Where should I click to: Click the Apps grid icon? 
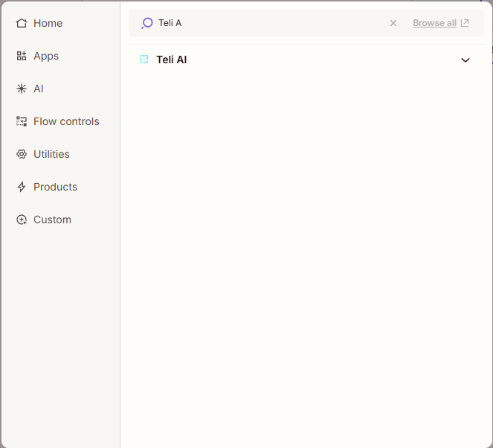tap(22, 56)
